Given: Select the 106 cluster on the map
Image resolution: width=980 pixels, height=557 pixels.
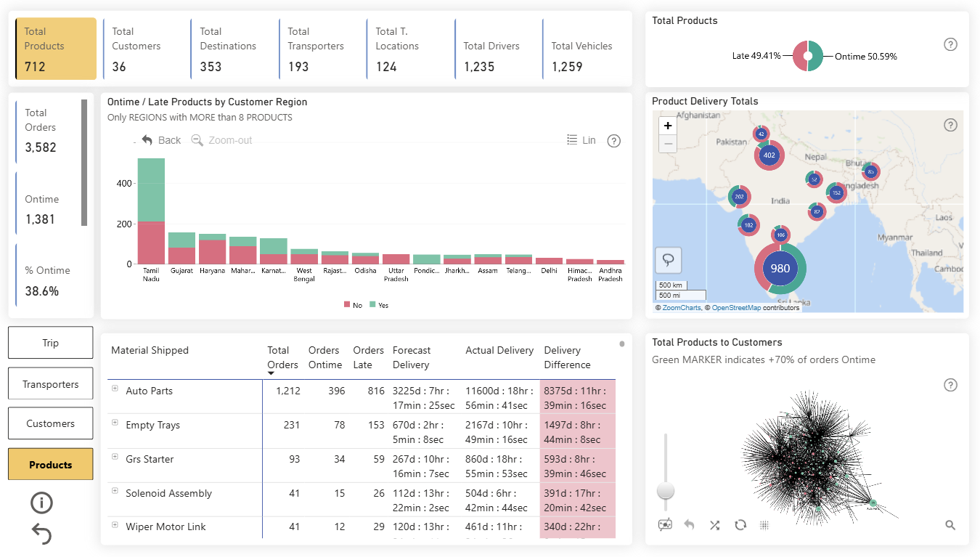Looking at the screenshot, I should [781, 235].
